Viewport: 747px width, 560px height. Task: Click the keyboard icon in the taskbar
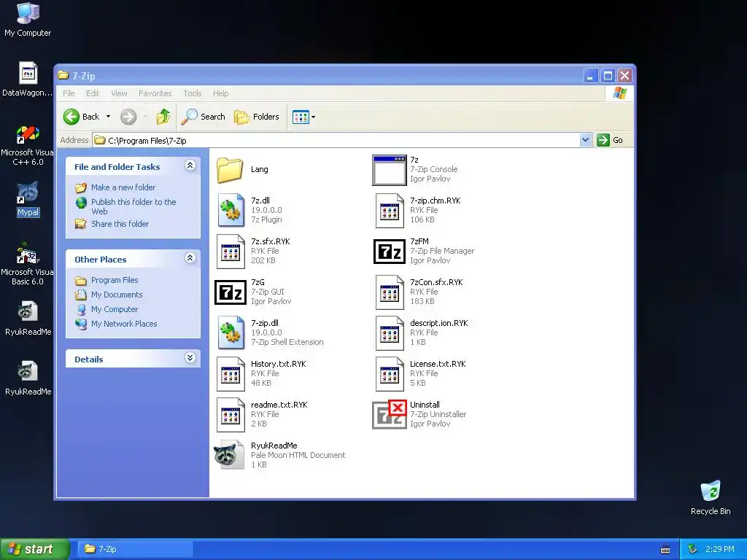point(665,550)
